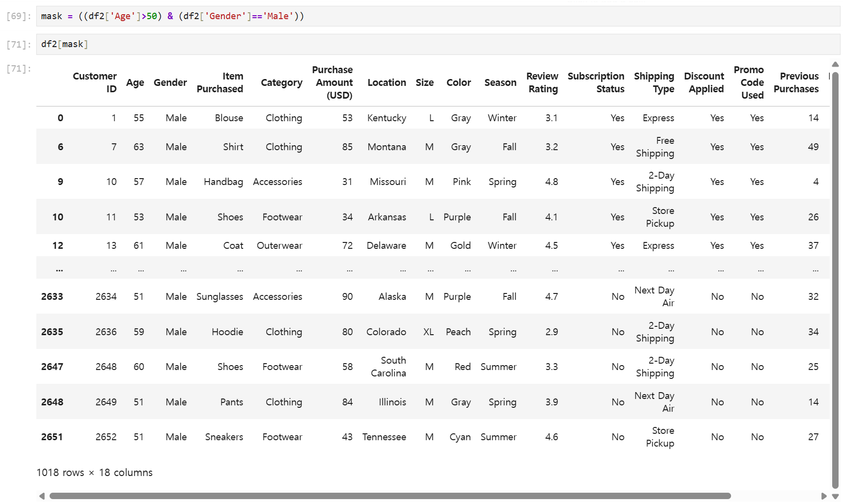Click the Pink color cell
Image resolution: width=843 pixels, height=504 pixels.
[462, 182]
